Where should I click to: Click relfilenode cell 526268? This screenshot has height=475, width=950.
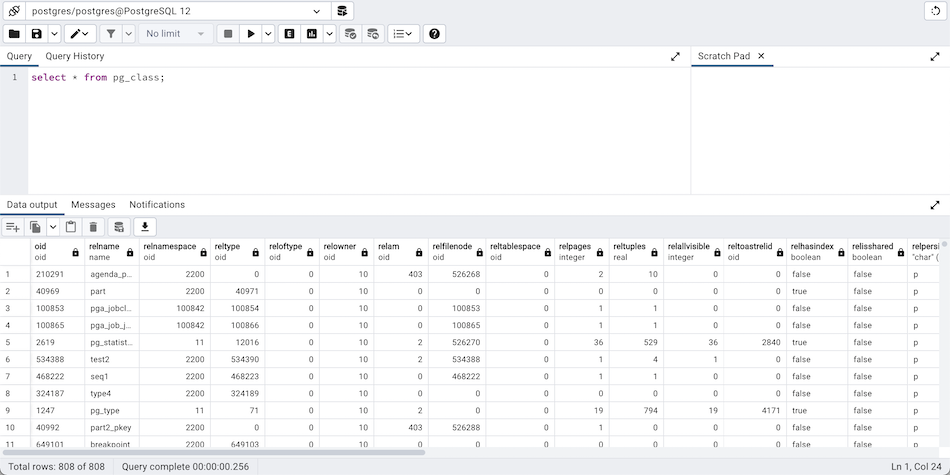457,274
